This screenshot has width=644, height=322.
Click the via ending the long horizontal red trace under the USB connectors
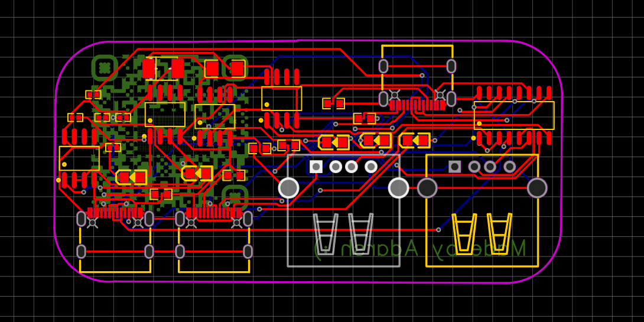[x=438, y=230]
